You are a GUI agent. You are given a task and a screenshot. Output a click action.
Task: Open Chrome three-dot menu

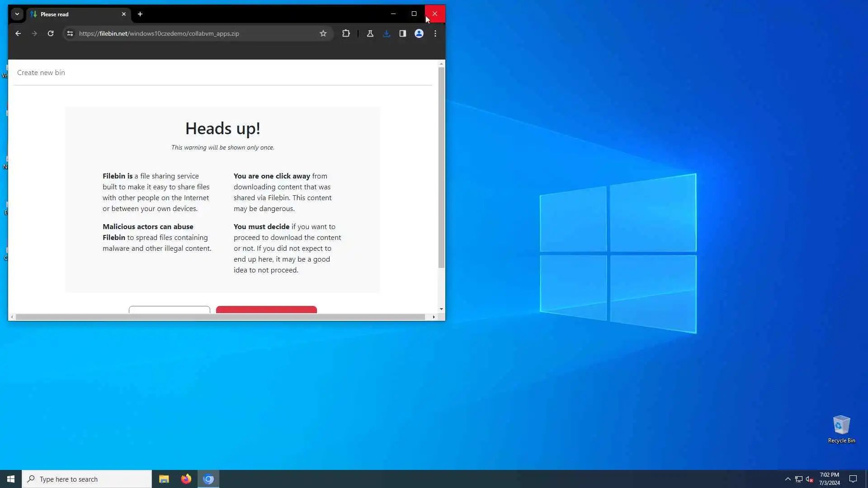click(435, 33)
